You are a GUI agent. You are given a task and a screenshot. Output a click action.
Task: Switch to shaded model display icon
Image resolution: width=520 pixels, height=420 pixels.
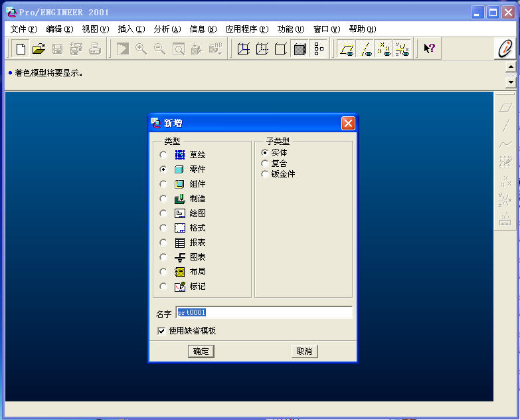click(x=300, y=49)
